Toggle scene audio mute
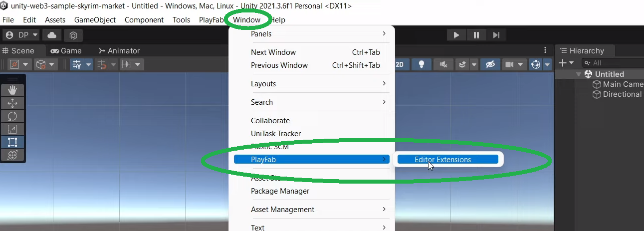 point(443,64)
